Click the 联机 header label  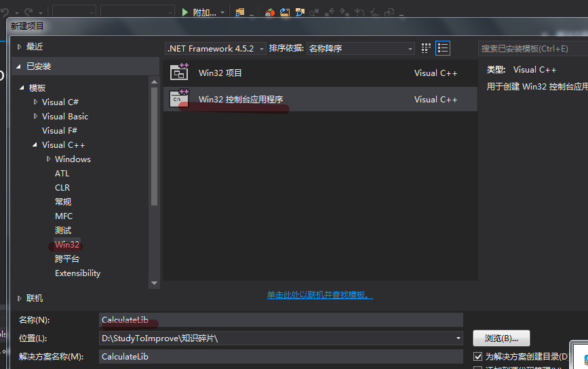coord(35,298)
